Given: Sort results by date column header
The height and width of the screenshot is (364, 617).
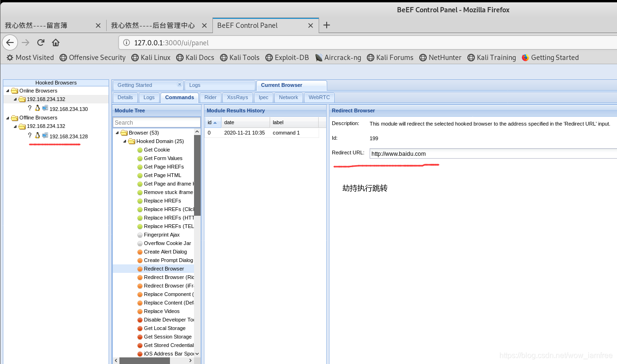Looking at the screenshot, I should click(245, 122).
